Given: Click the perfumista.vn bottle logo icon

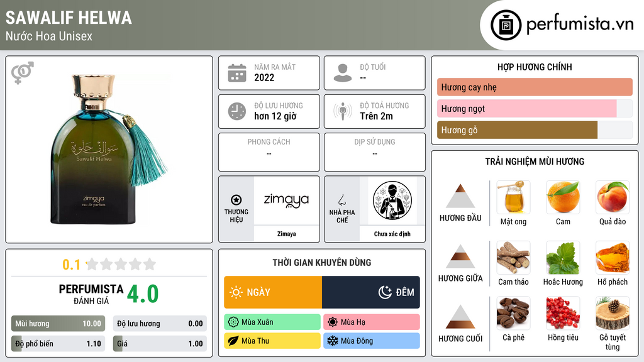Looking at the screenshot, I should coord(506,25).
